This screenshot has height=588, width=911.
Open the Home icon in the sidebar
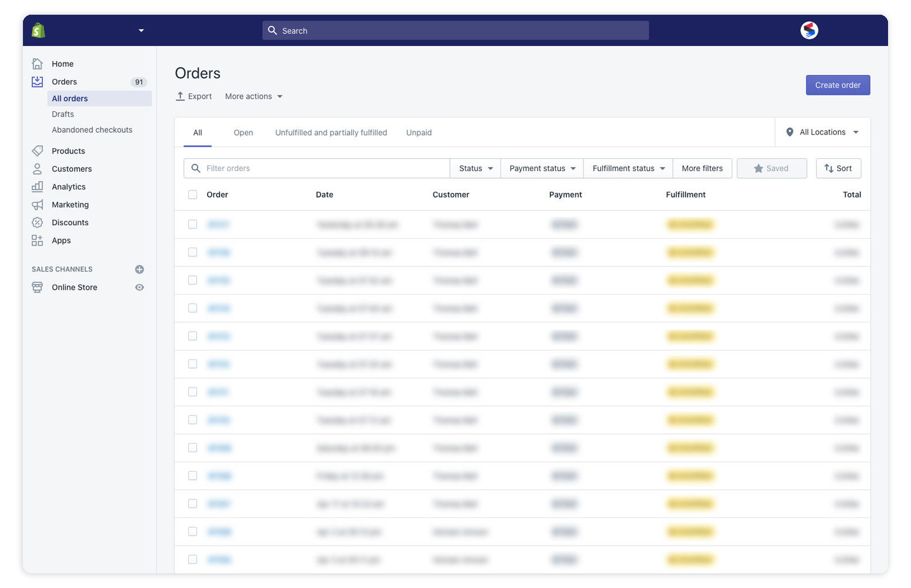37,64
